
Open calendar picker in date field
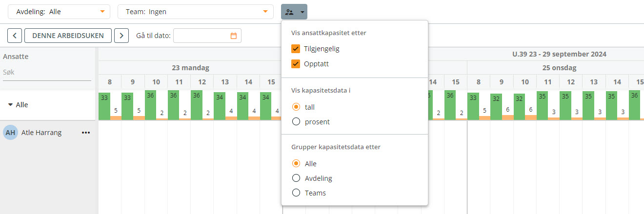[x=233, y=36]
